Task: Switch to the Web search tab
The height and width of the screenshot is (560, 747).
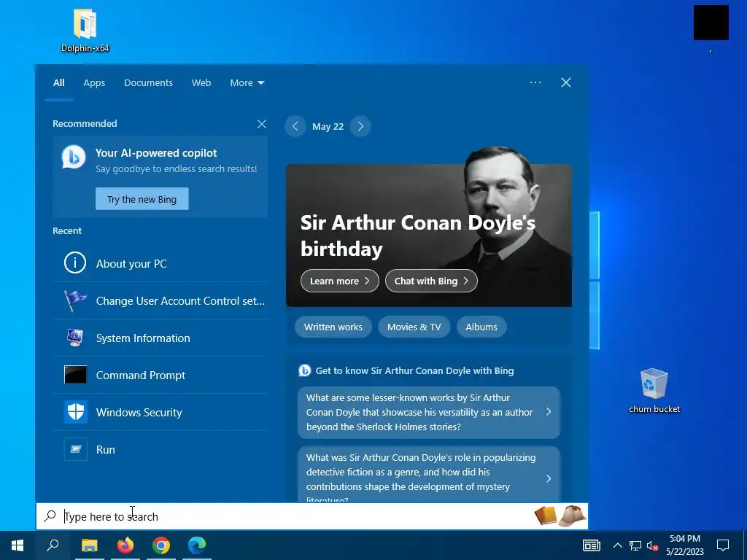Action: click(201, 83)
